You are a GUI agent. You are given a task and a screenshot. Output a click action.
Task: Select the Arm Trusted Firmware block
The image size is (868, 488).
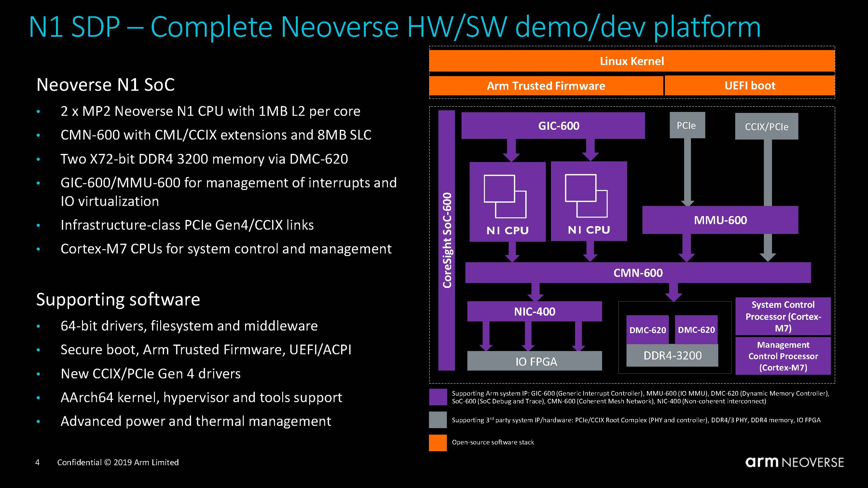pyautogui.click(x=546, y=86)
